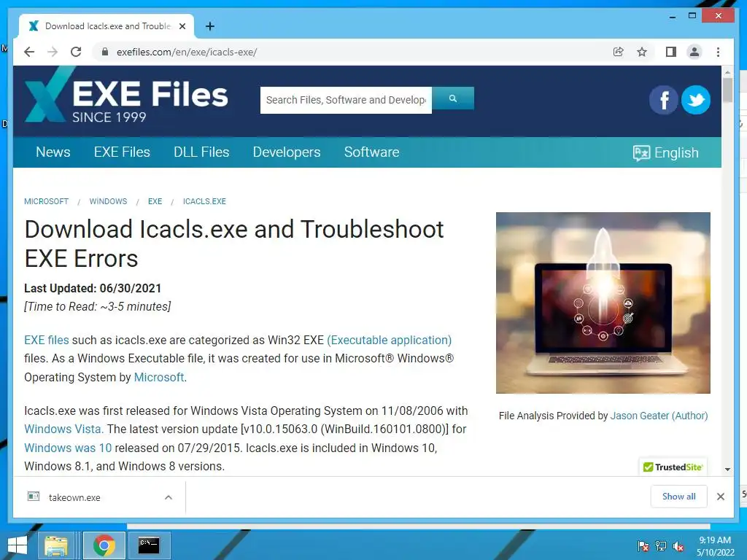This screenshot has height=560, width=747.
Task: Open downloaded takeown.exe file
Action: [74, 497]
